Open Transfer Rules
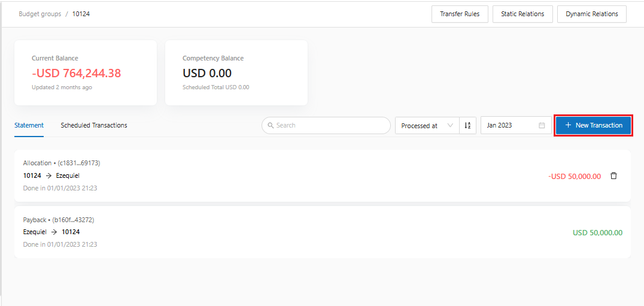Screen dimensions: 644x306 (460, 14)
